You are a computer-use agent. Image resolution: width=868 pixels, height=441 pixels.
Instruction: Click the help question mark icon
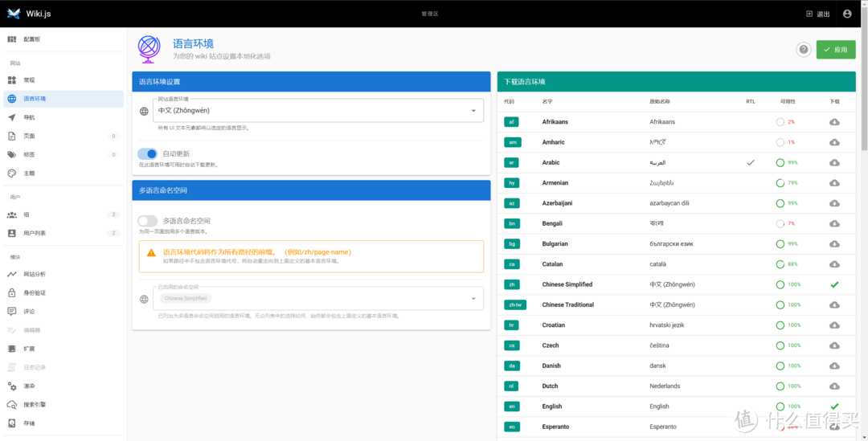803,50
